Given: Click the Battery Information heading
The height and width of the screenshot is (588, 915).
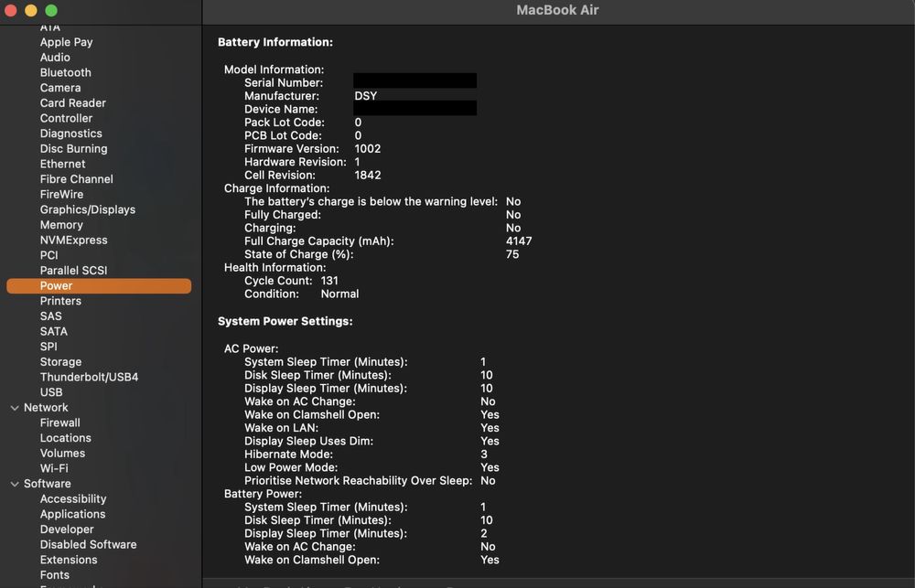Looking at the screenshot, I should (x=275, y=42).
